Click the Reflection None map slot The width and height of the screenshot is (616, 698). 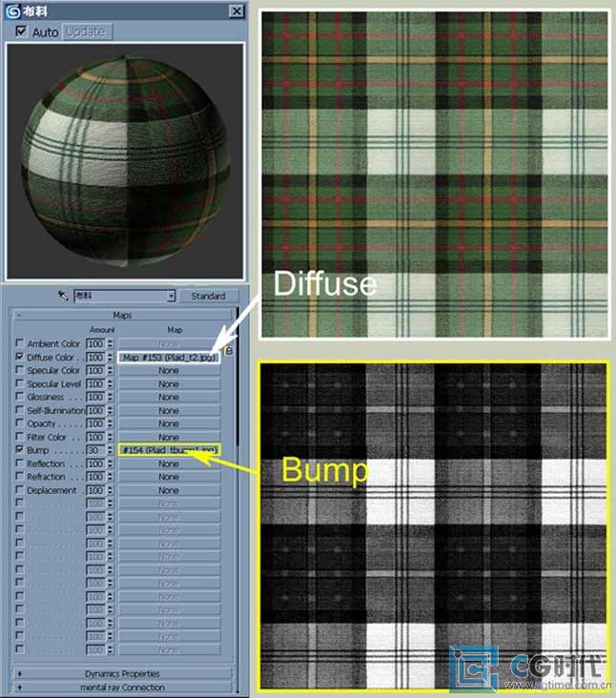tap(169, 463)
